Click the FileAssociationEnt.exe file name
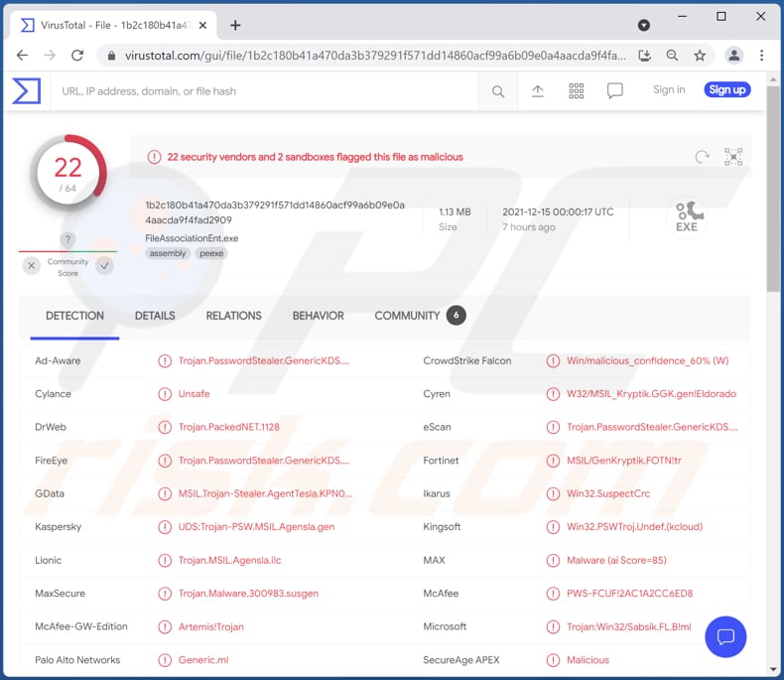This screenshot has height=680, width=784. (x=192, y=238)
